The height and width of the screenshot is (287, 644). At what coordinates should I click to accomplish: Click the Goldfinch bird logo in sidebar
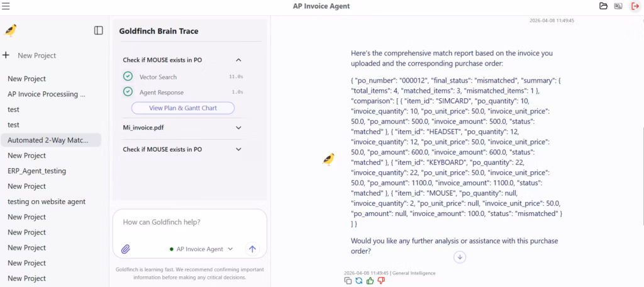tap(10, 30)
